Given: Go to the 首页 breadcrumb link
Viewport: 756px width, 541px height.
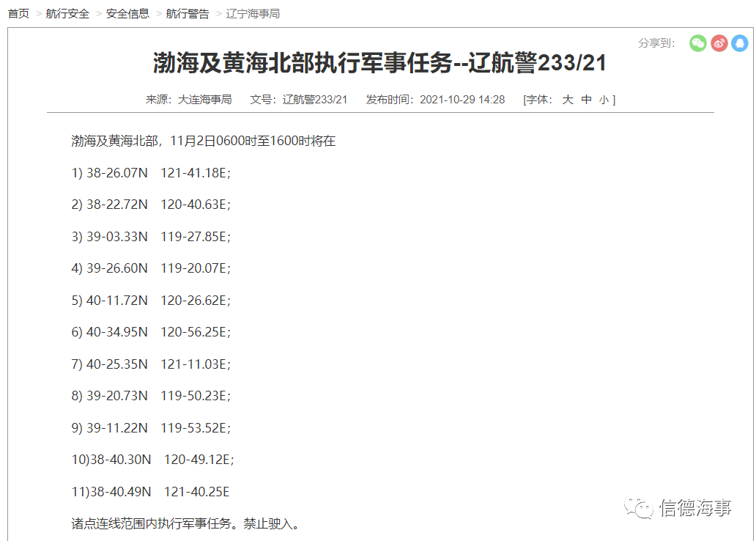Looking at the screenshot, I should [x=18, y=13].
